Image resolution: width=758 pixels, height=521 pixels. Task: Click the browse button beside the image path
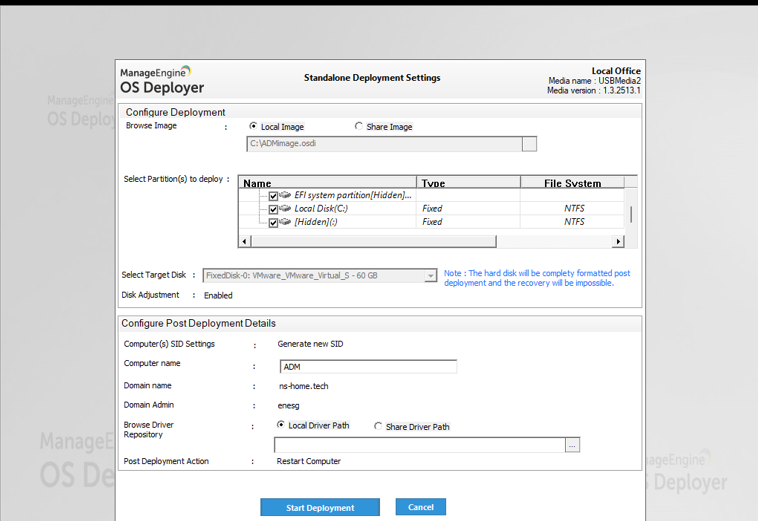529,144
